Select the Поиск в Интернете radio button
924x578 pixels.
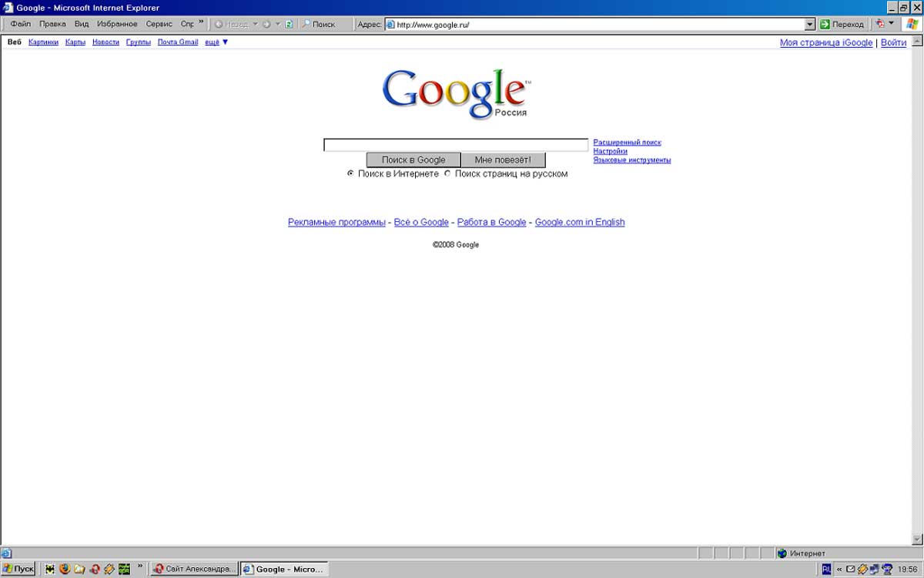(x=350, y=174)
